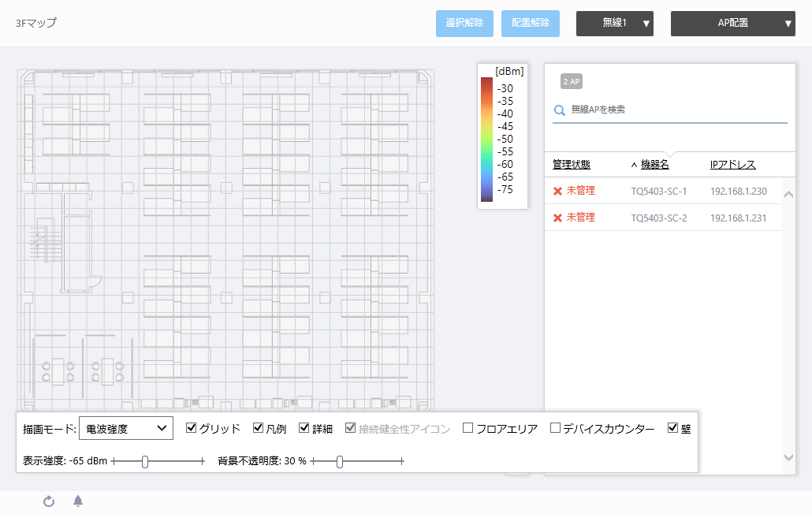Click IP address 192.168.1.231

pyautogui.click(x=739, y=218)
